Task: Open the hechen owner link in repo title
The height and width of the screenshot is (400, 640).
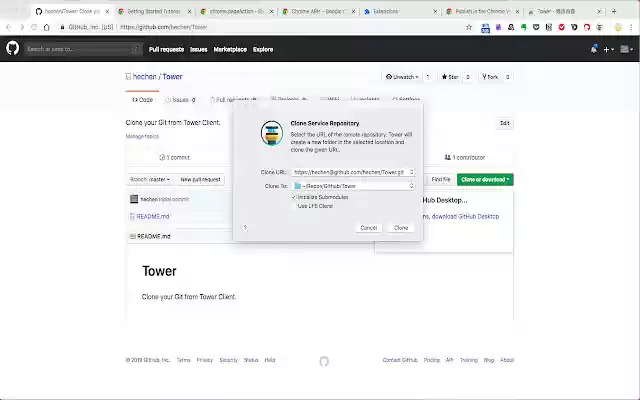Action: [144, 76]
